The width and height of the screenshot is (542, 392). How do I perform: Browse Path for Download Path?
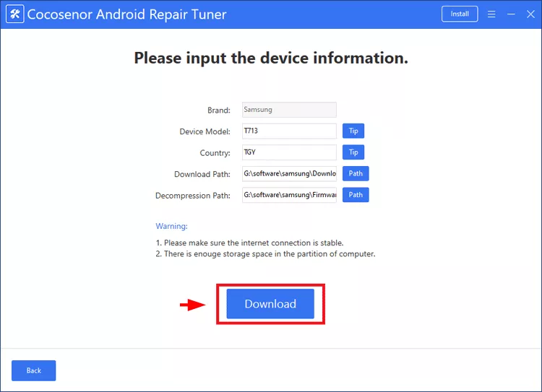click(356, 173)
